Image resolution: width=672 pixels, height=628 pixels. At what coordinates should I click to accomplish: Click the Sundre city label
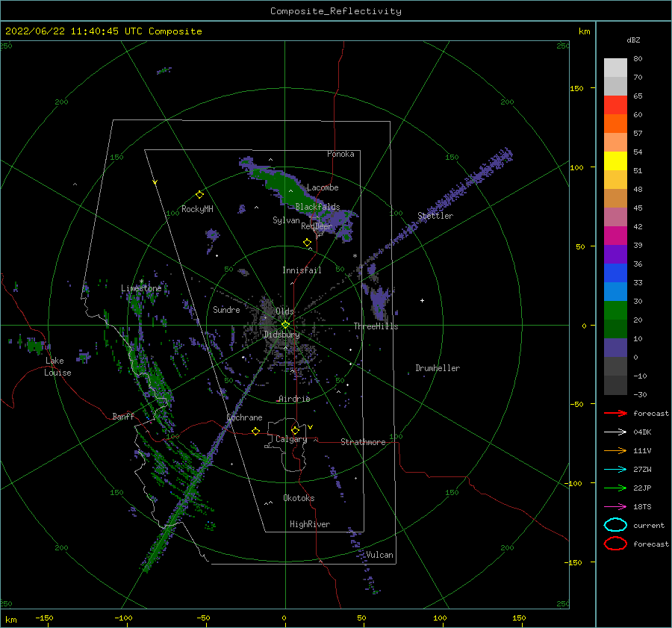point(226,309)
